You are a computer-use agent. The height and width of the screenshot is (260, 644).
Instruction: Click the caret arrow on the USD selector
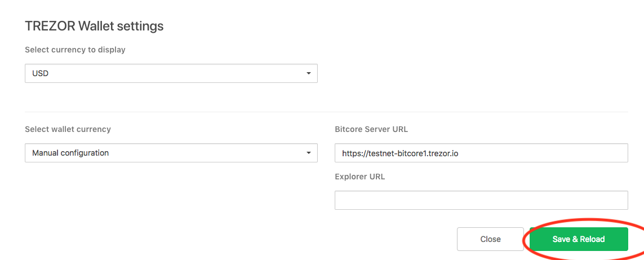coord(308,73)
